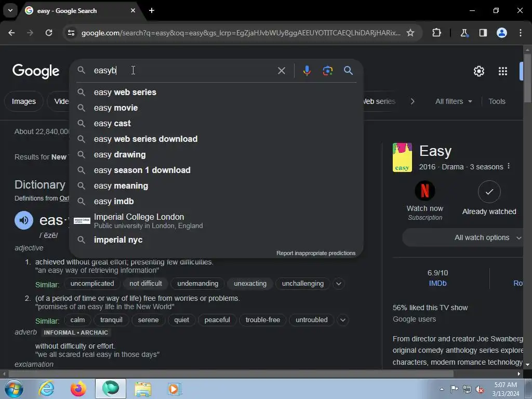Toggle the Chrome side panel
Image resolution: width=532 pixels, height=399 pixels.
483,33
